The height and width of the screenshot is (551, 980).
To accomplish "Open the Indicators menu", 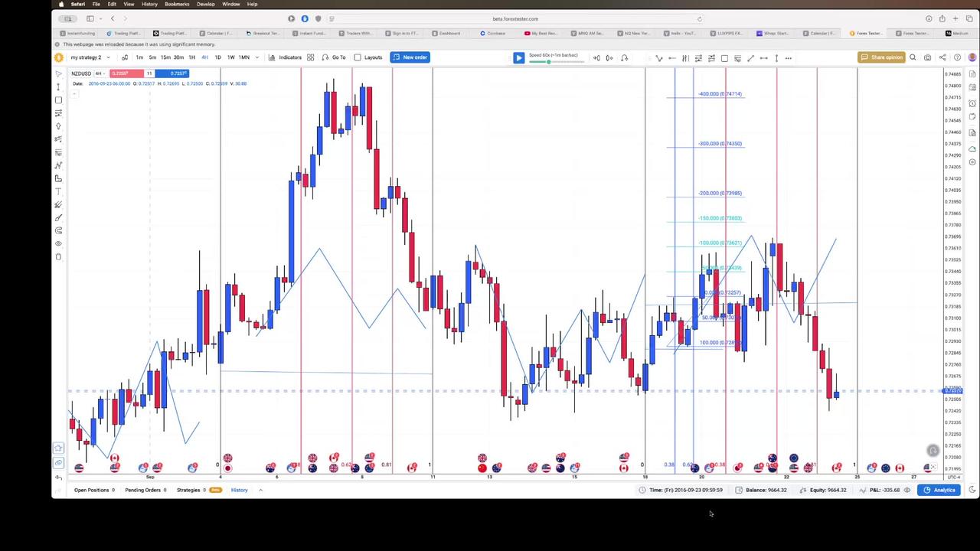I will [285, 57].
